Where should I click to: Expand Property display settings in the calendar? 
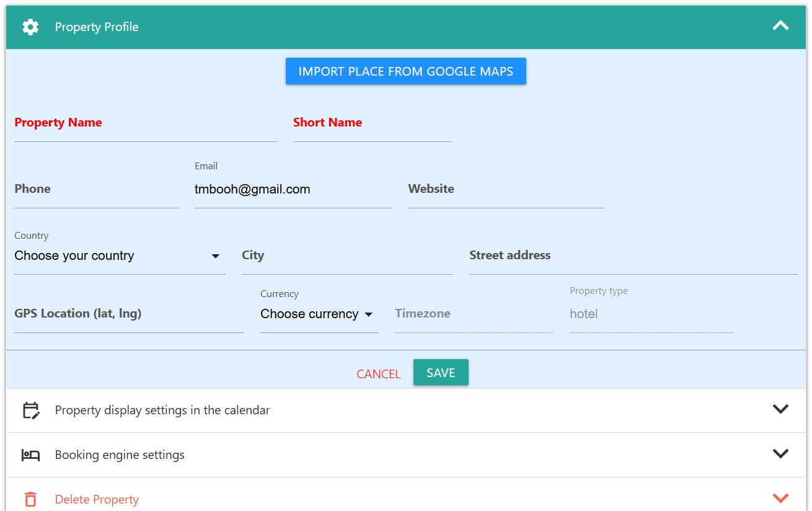pos(780,409)
